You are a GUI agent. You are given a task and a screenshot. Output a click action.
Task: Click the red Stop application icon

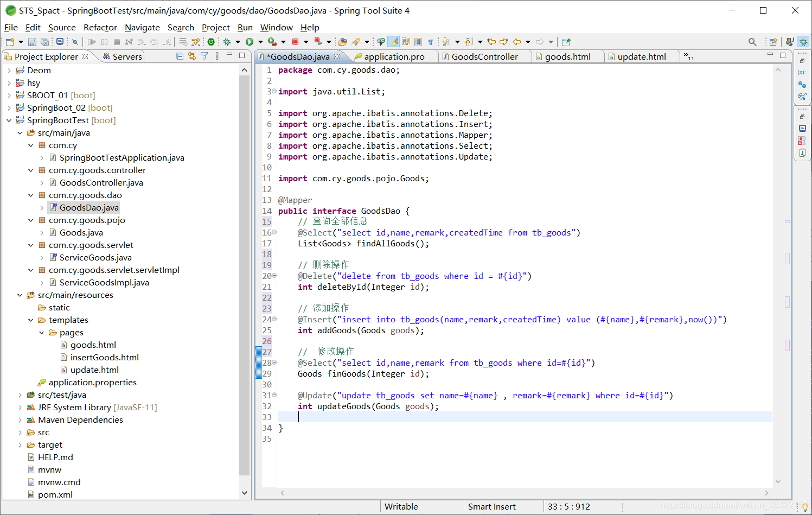coord(295,42)
